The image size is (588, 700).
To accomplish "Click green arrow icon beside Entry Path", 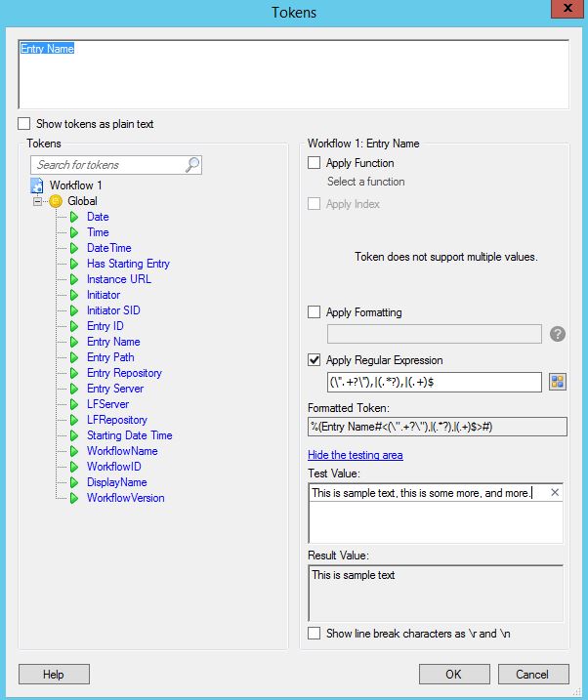I will click(x=74, y=357).
